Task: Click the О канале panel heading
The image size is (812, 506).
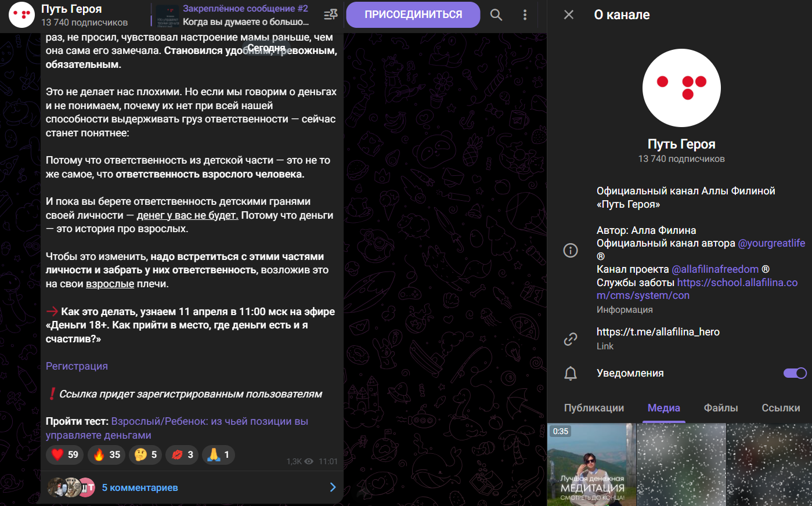Action: [622, 15]
